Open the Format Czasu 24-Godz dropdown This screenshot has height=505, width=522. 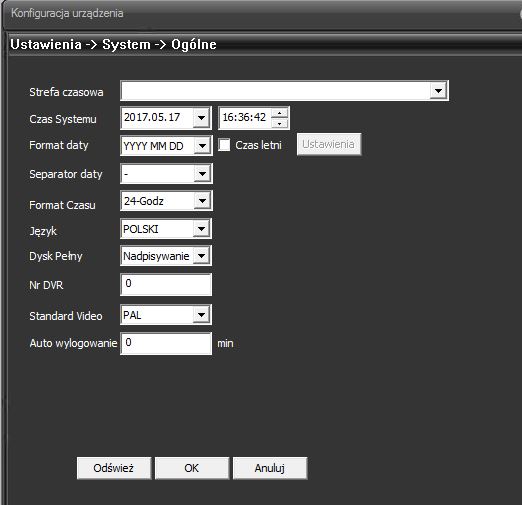202,201
